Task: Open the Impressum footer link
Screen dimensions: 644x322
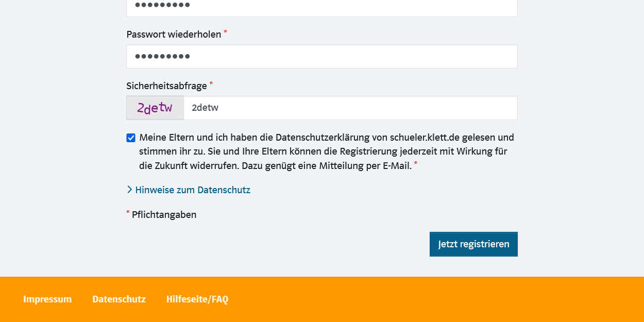Action: point(47,299)
